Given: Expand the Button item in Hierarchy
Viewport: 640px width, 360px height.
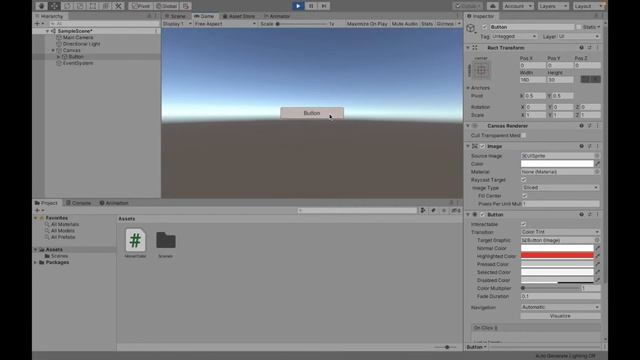Looking at the screenshot, I should tap(58, 57).
